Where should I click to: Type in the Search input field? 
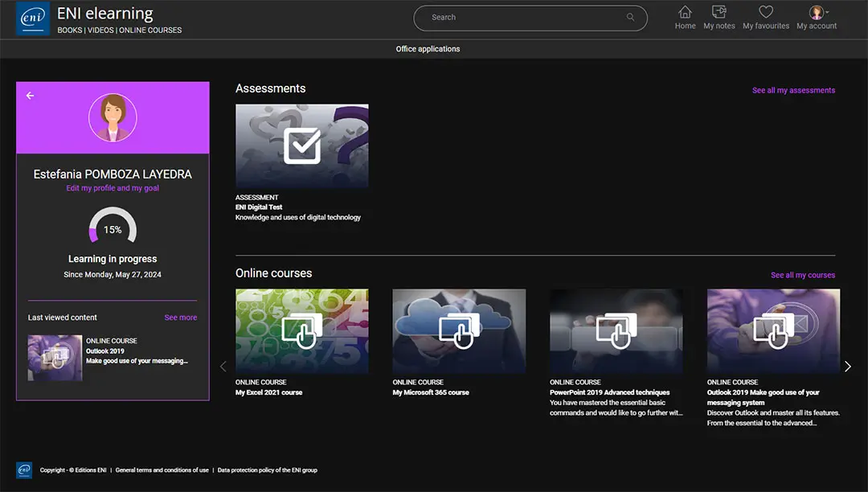point(522,18)
